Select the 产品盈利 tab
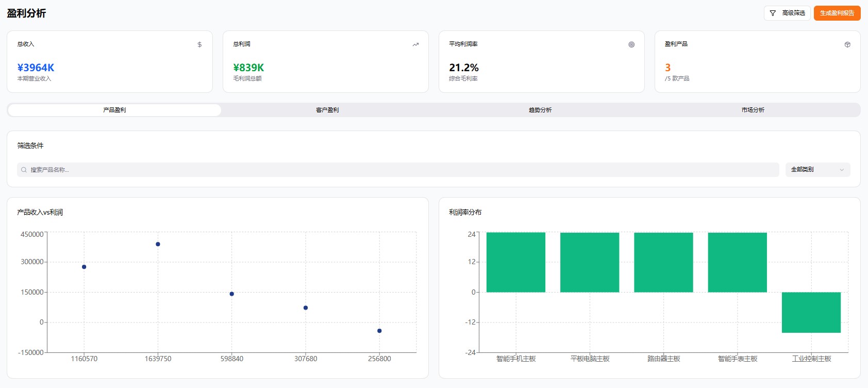The image size is (868, 388). (114, 110)
